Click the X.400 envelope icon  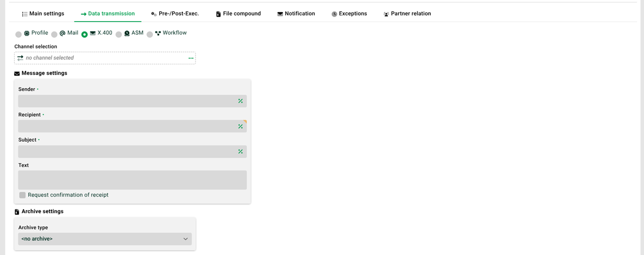pyautogui.click(x=92, y=33)
